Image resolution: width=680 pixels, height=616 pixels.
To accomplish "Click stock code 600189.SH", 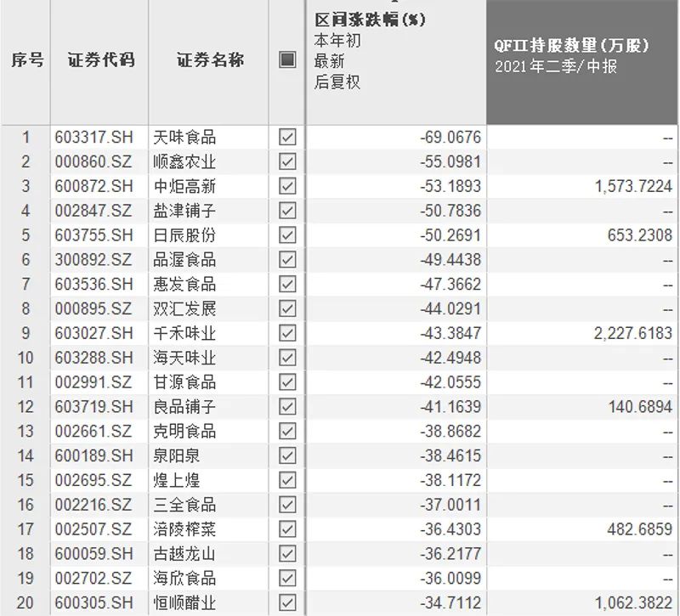I will coord(93,455).
